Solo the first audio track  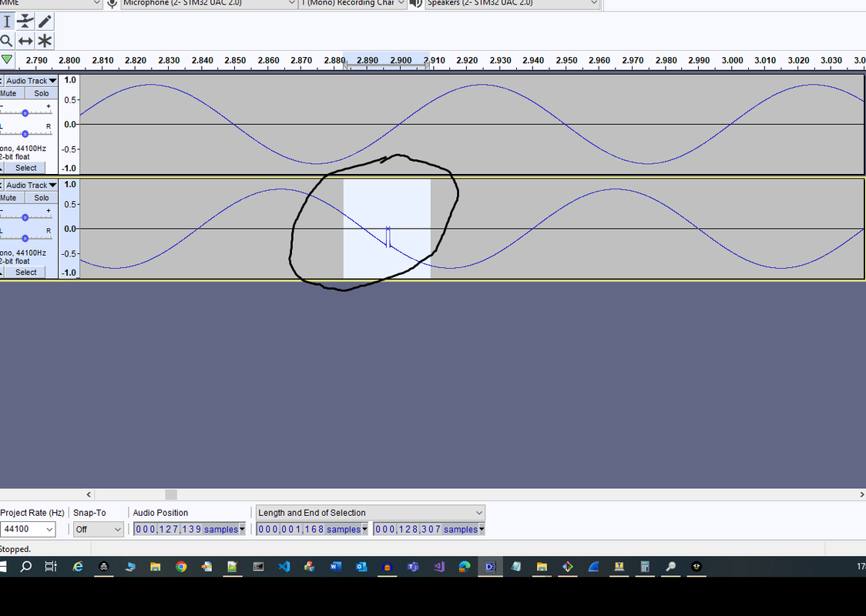click(42, 93)
